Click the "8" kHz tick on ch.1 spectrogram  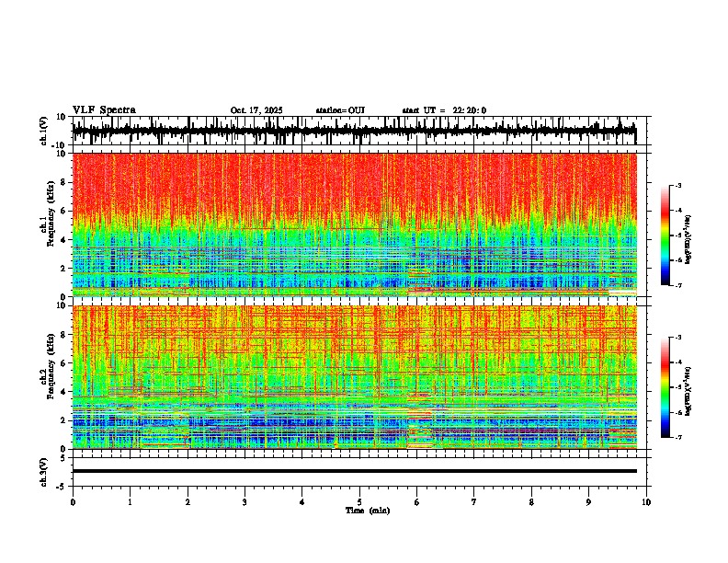(x=64, y=182)
